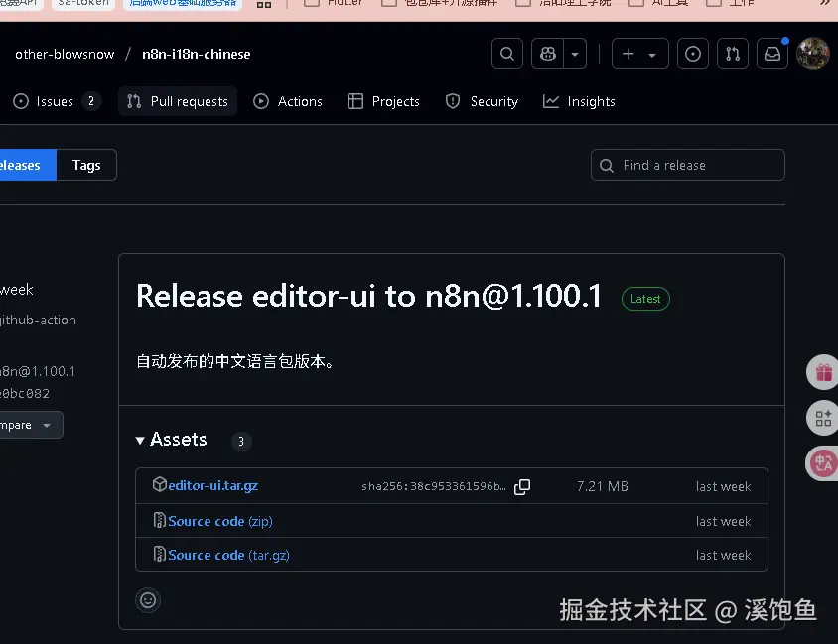Click the red gift floating icon
838x644 pixels.
(x=823, y=372)
